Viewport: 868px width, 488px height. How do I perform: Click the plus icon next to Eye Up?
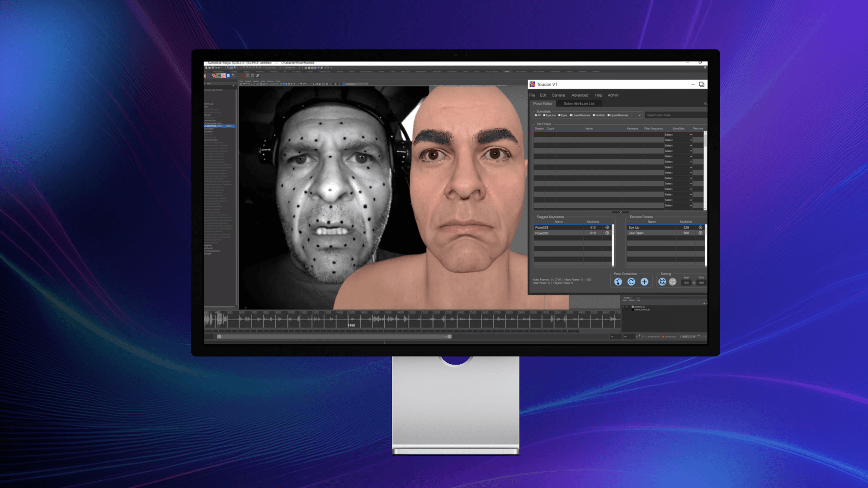point(700,227)
